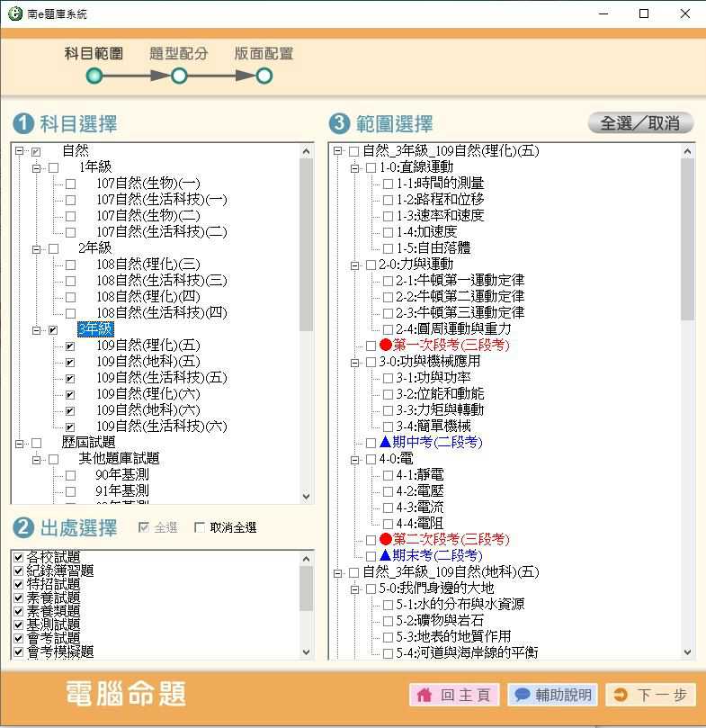The image size is (706, 728).
Task: Open the 版面配置 step tab
Action: coord(264,53)
